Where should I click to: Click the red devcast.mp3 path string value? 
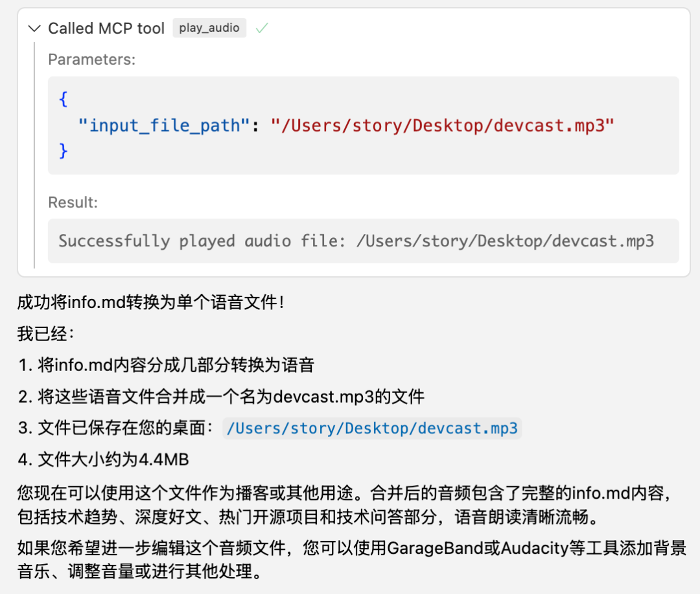tap(442, 125)
